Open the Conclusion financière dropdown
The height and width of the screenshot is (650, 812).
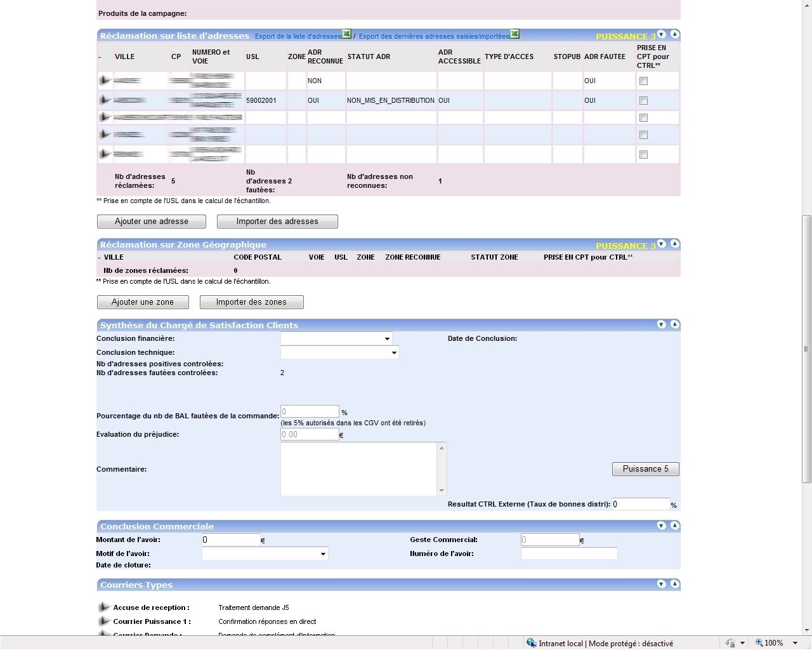tap(336, 339)
